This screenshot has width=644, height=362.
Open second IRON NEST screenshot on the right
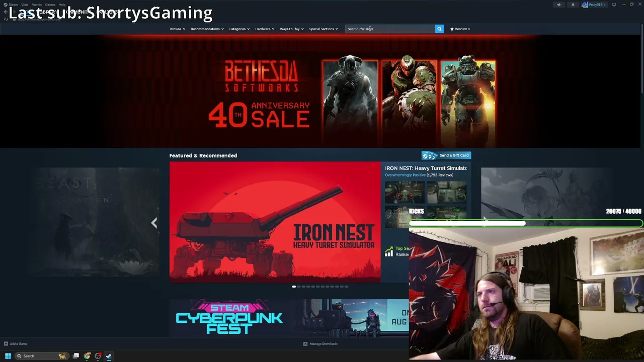click(x=447, y=192)
